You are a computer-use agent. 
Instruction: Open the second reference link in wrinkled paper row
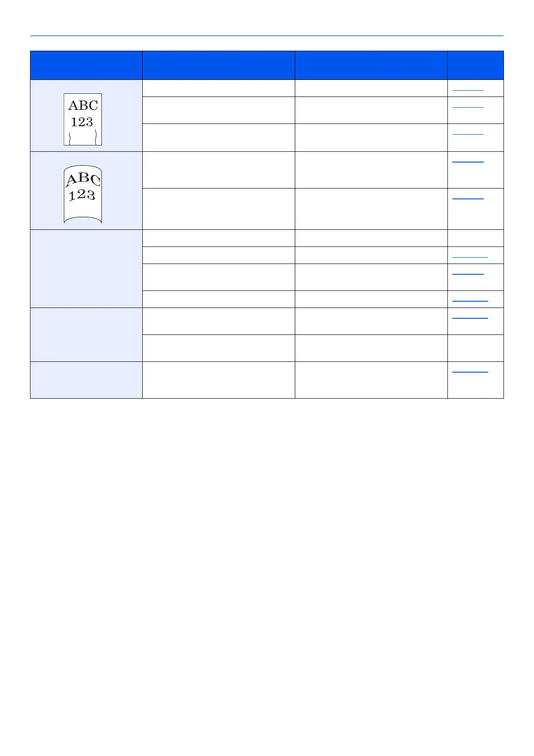point(468,106)
